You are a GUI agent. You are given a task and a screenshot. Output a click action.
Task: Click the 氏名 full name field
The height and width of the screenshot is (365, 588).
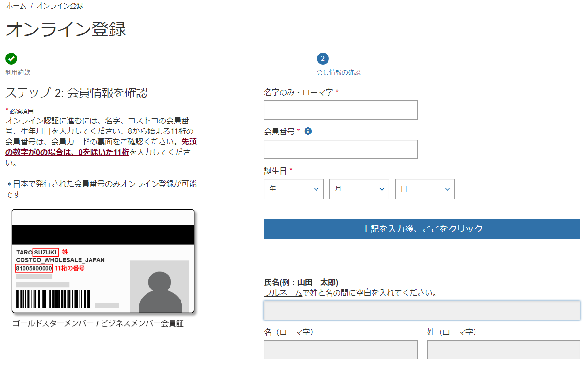coord(422,310)
